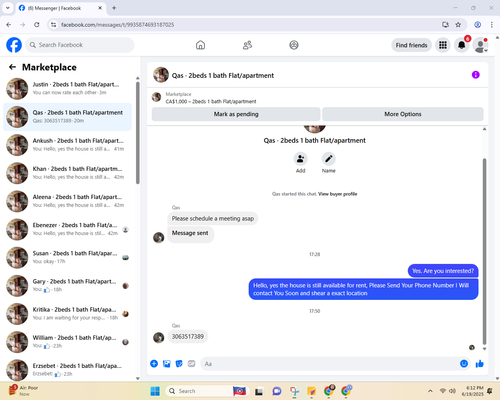Open the Facebook logo home link

pos(14,45)
